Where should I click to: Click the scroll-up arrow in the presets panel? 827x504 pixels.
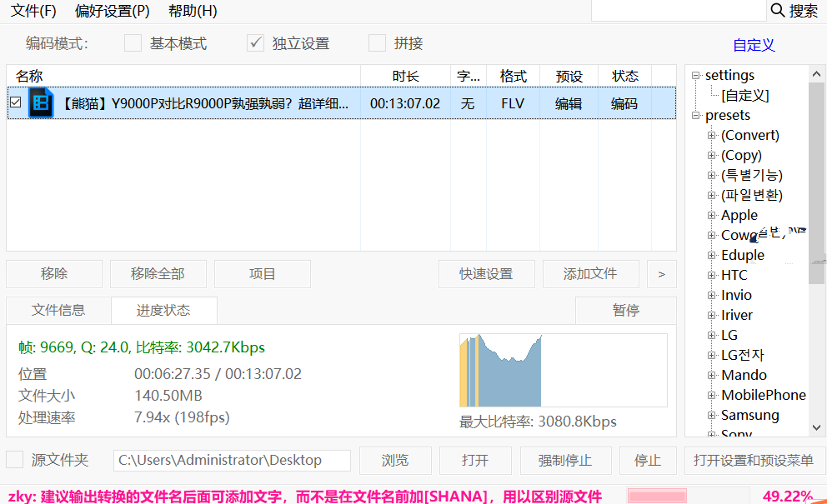pyautogui.click(x=816, y=74)
